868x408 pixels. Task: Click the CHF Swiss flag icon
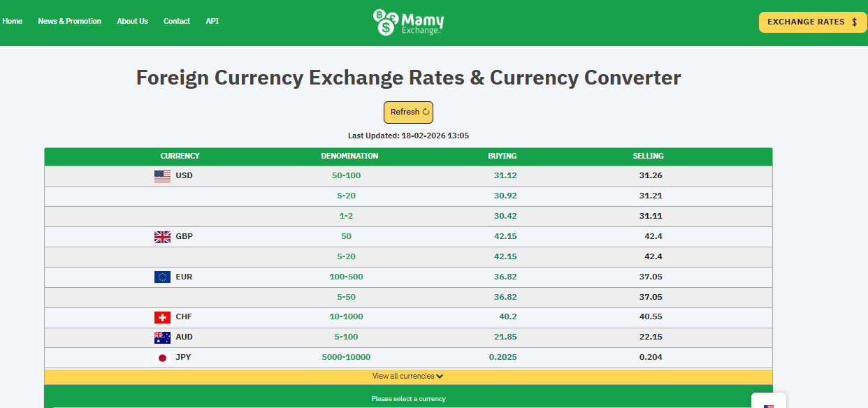(x=162, y=317)
